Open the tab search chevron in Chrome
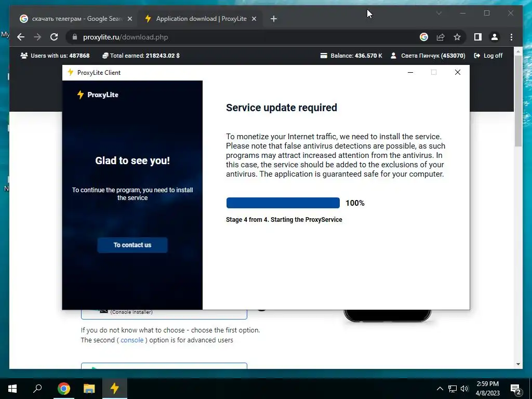Image resolution: width=532 pixels, height=399 pixels. [438, 13]
